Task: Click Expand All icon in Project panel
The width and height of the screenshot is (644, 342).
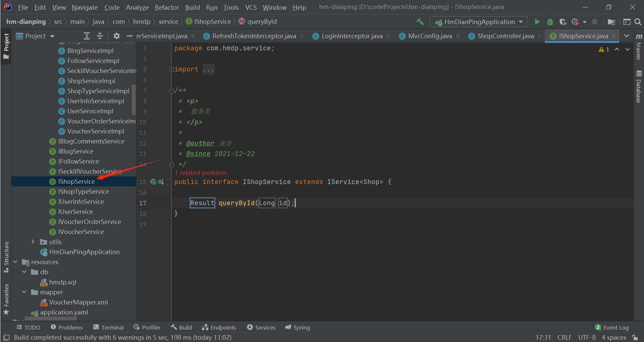Action: (87, 36)
